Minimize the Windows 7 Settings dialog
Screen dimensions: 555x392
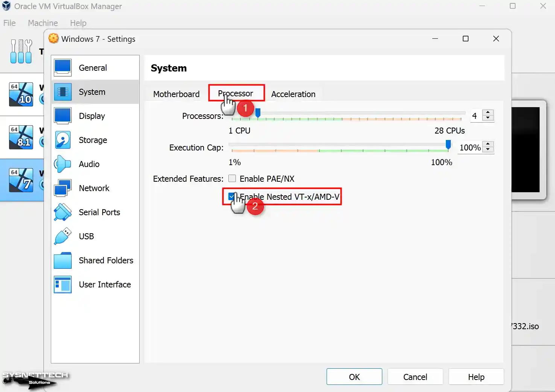[435, 39]
